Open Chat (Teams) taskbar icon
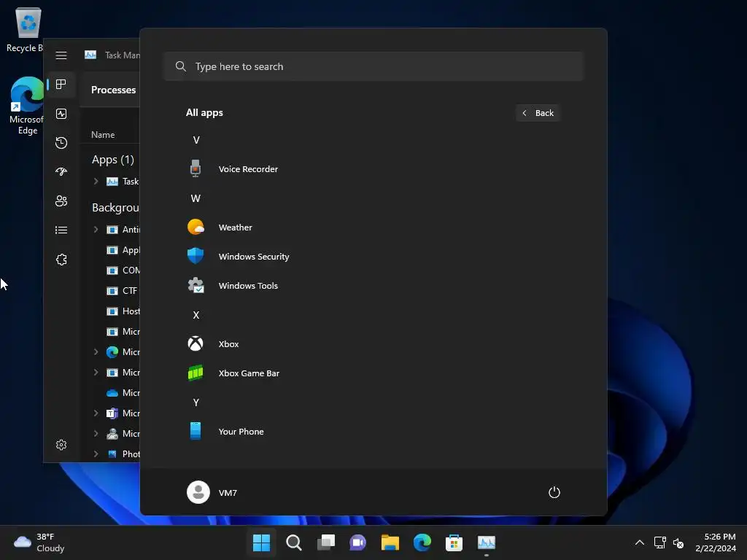This screenshot has width=747, height=560. pyautogui.click(x=357, y=542)
